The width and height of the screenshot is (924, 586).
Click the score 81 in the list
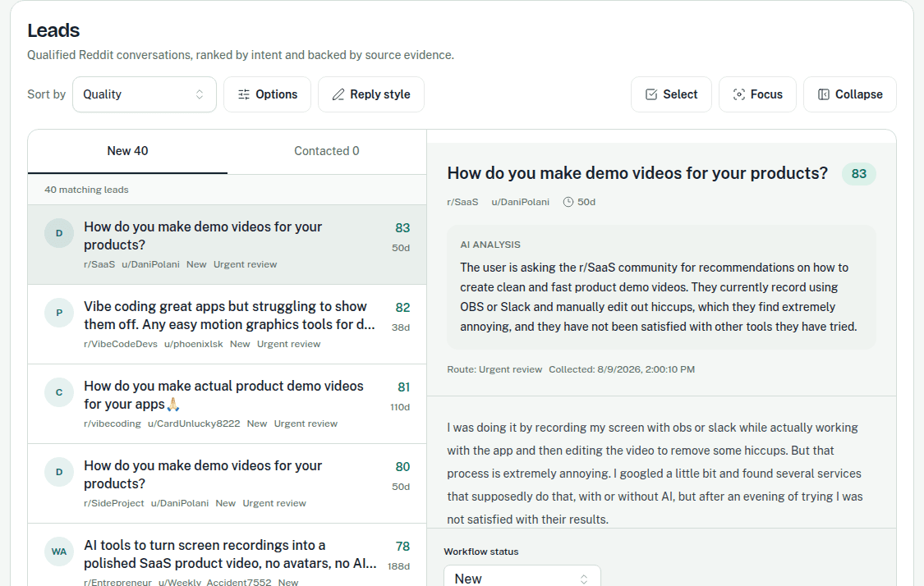coord(403,387)
